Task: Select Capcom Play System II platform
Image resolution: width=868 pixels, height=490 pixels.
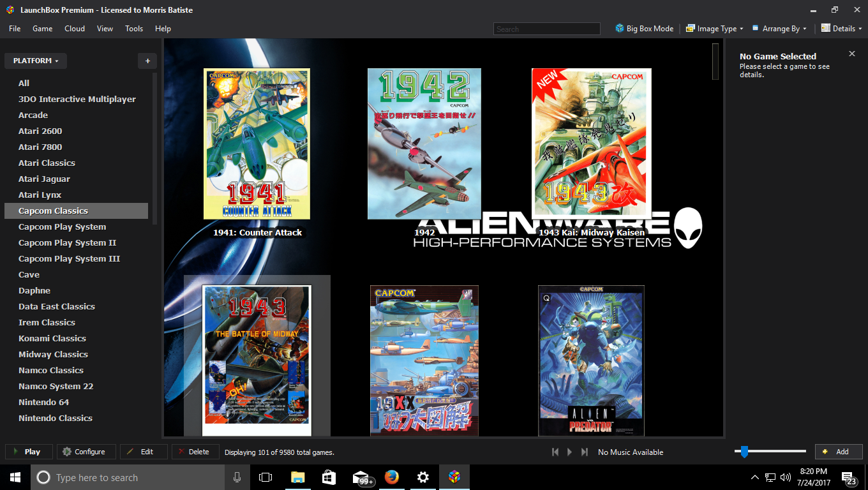Action: (x=76, y=242)
